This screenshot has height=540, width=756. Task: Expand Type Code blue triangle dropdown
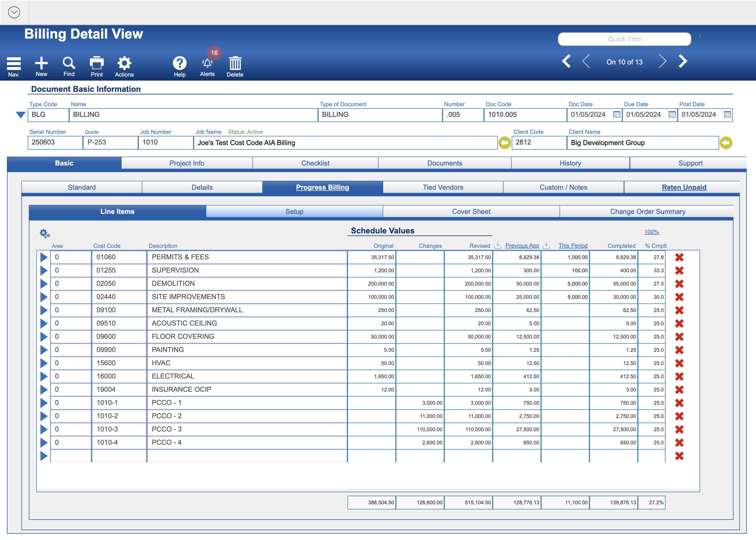[x=21, y=115]
